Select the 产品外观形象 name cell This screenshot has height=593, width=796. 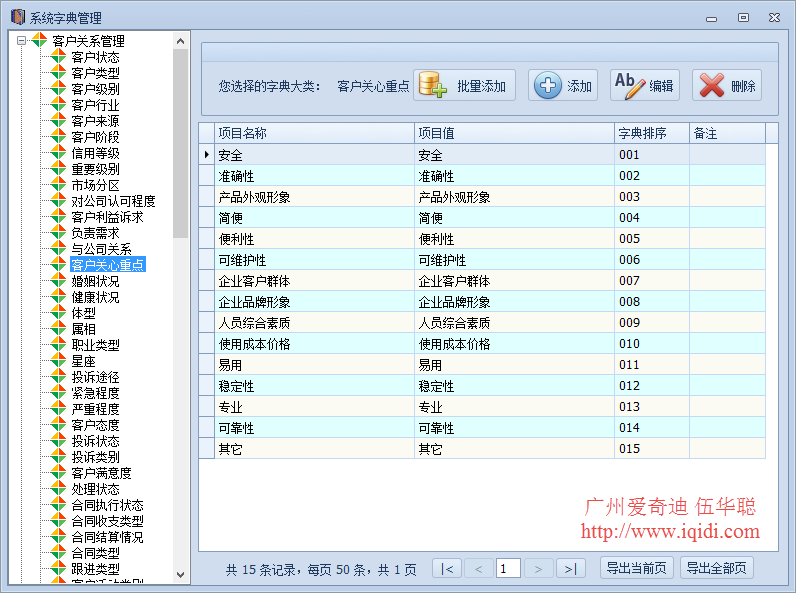(x=314, y=196)
